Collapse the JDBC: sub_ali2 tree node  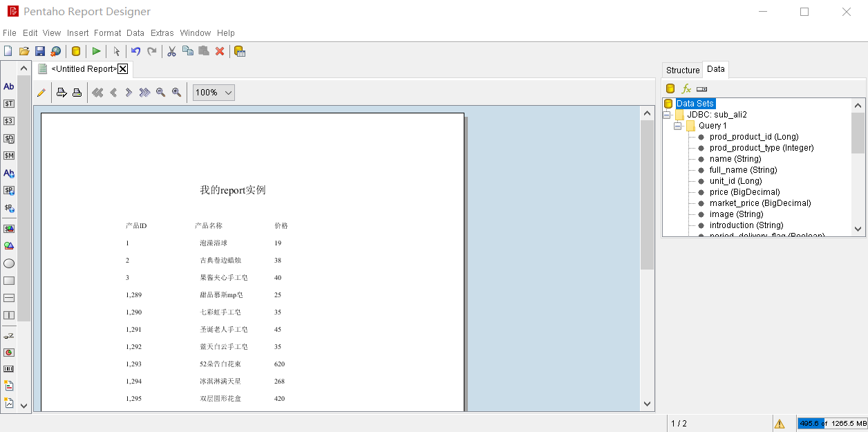point(667,115)
